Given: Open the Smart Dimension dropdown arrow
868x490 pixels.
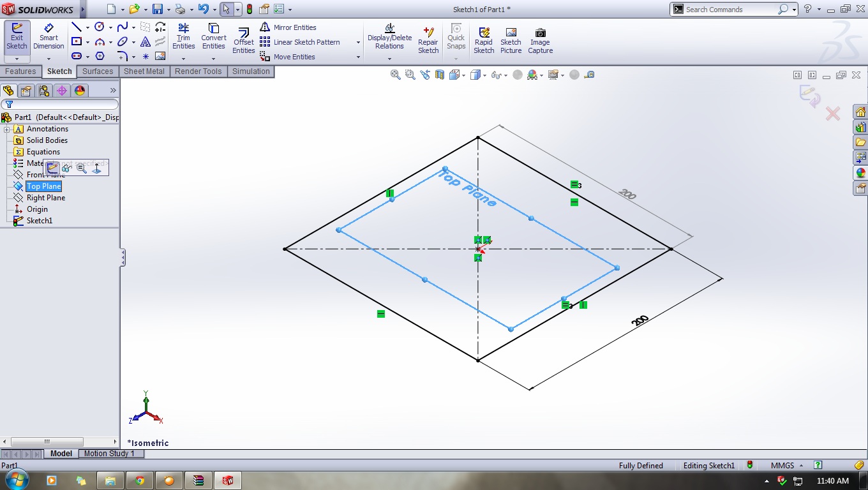Looking at the screenshot, I should (x=49, y=59).
